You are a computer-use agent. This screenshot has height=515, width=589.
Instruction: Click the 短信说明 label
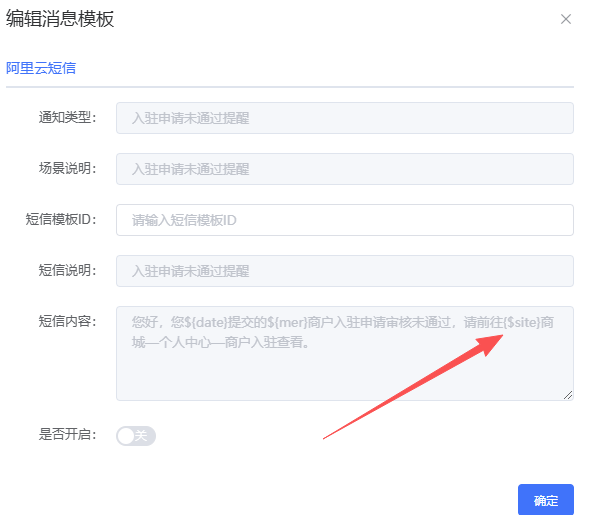click(68, 270)
